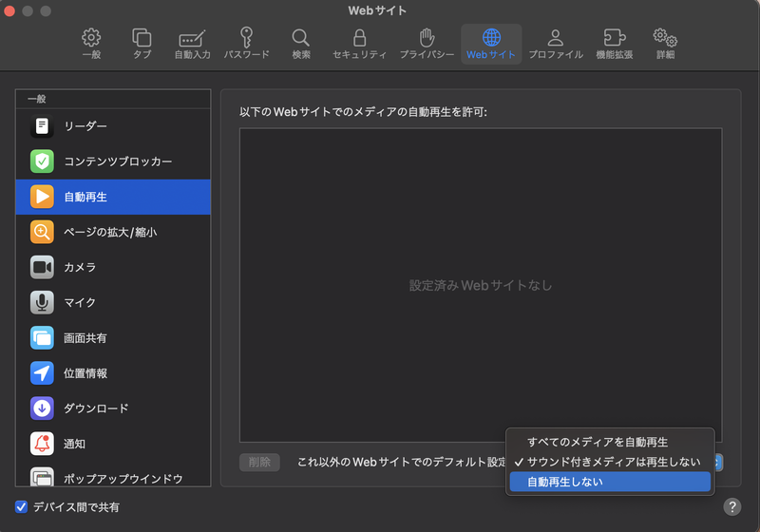Switch to the タブ (Tabs) settings
The width and height of the screenshot is (760, 532).
[142, 44]
